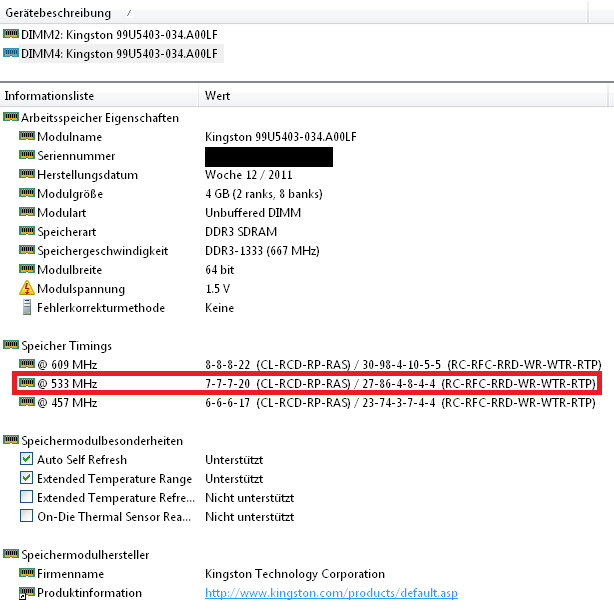Select the Firmenname label

click(70, 574)
